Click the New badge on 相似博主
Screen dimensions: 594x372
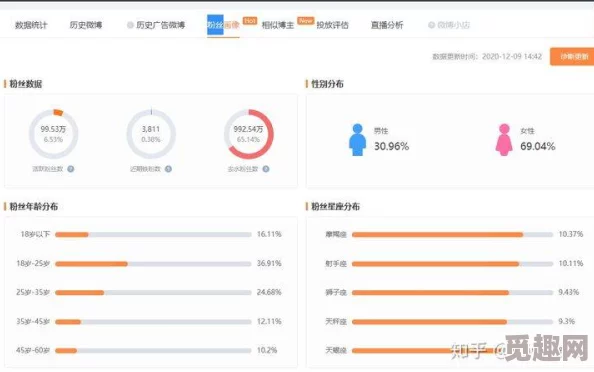[x=305, y=20]
